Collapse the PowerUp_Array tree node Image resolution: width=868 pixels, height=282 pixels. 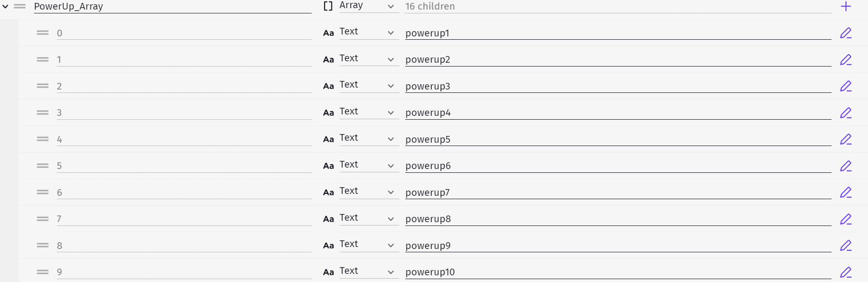(6, 7)
